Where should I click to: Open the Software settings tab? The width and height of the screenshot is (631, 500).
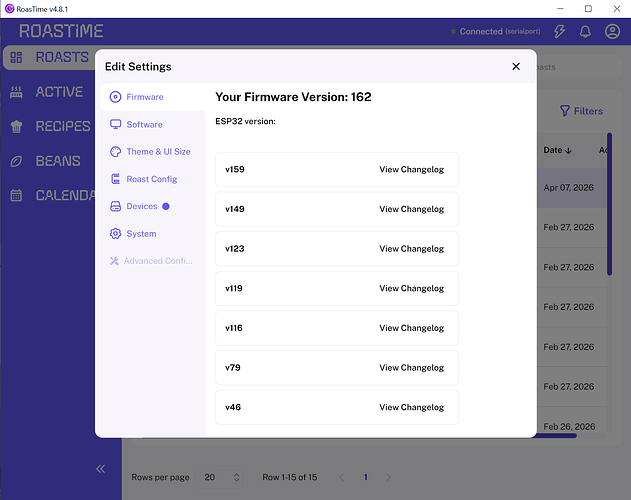click(144, 124)
